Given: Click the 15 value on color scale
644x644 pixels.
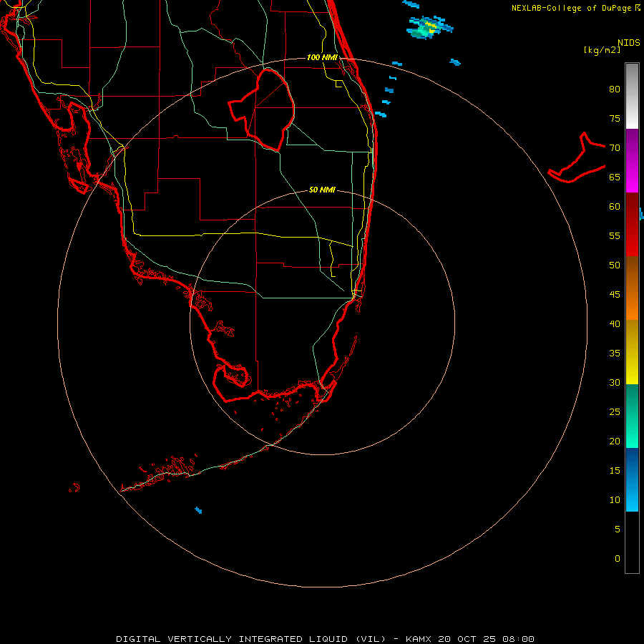Looking at the screenshot, I should tap(615, 471).
